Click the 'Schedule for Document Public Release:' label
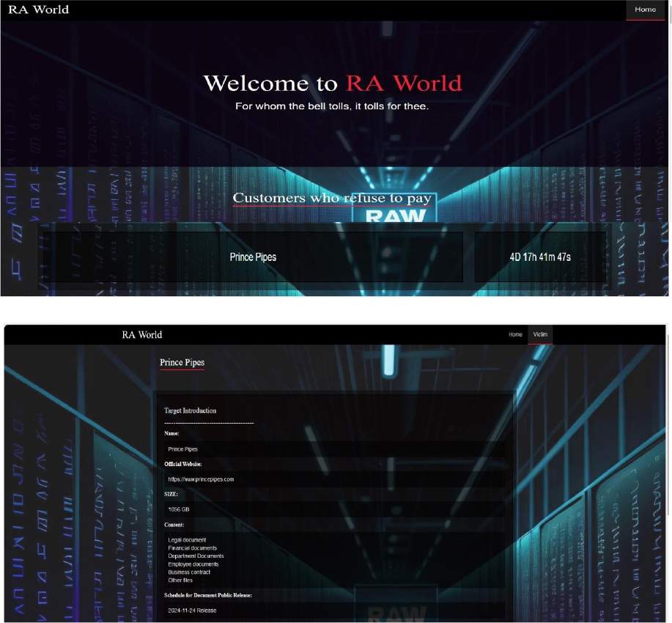The image size is (672, 623). (x=208, y=595)
